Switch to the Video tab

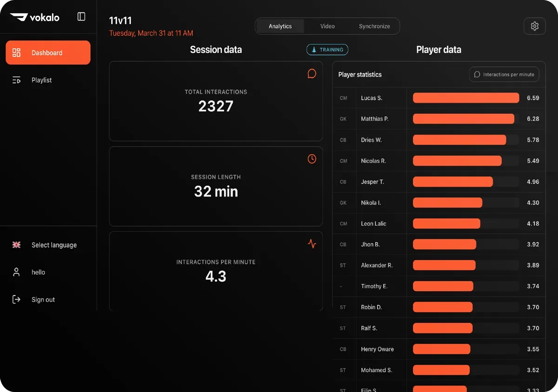[x=327, y=26]
